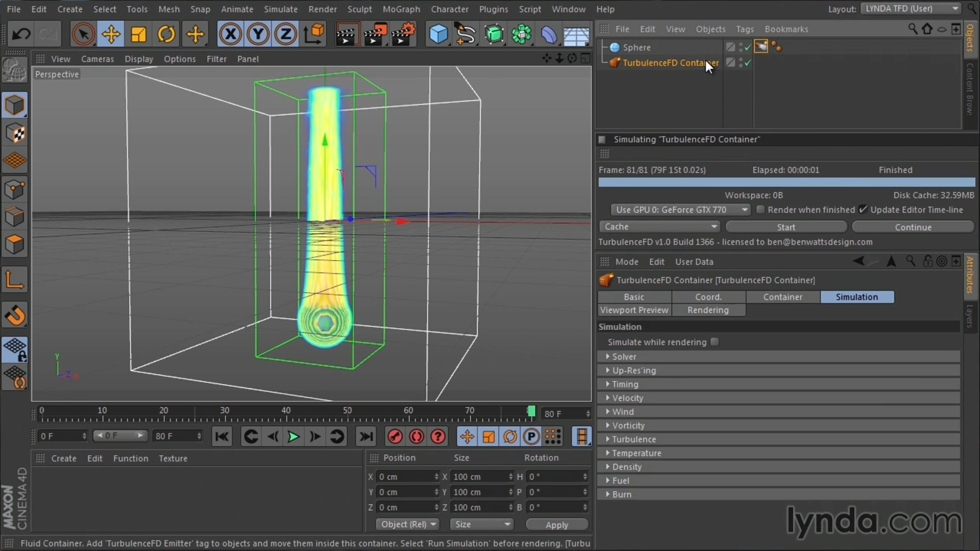Click the Start simulation button
The width and height of the screenshot is (980, 551).
(x=786, y=227)
